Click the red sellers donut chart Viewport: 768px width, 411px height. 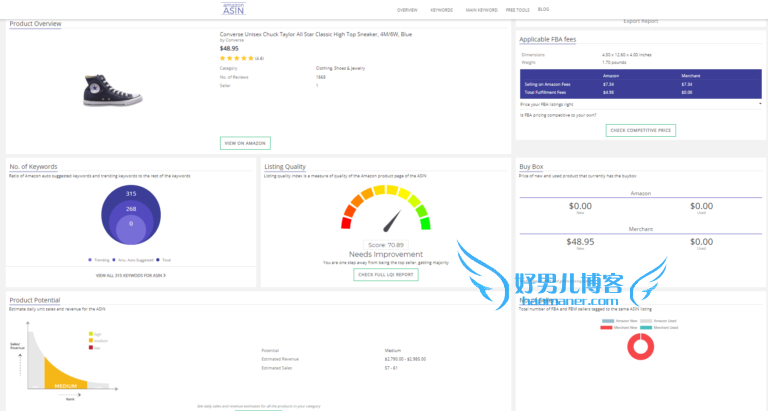[x=641, y=346]
